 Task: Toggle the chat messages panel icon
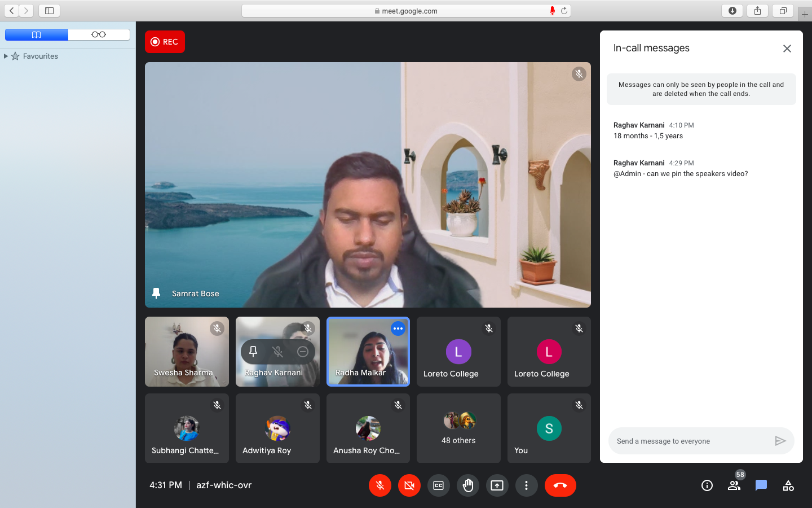tap(761, 485)
